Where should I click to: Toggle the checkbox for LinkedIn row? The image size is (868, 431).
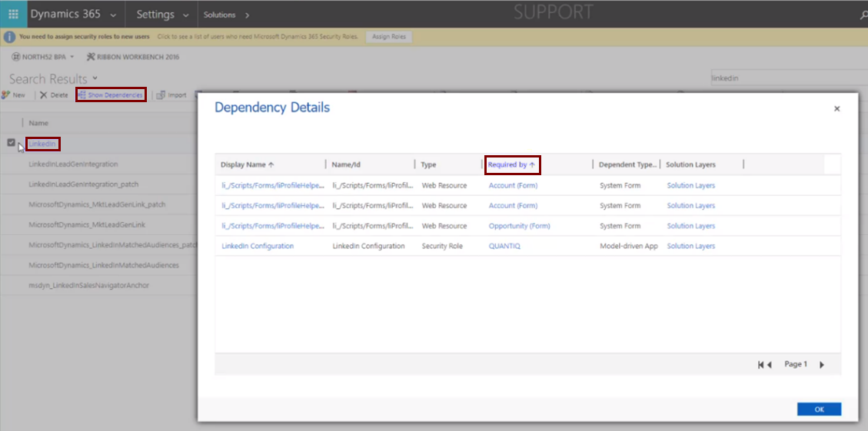coord(11,143)
